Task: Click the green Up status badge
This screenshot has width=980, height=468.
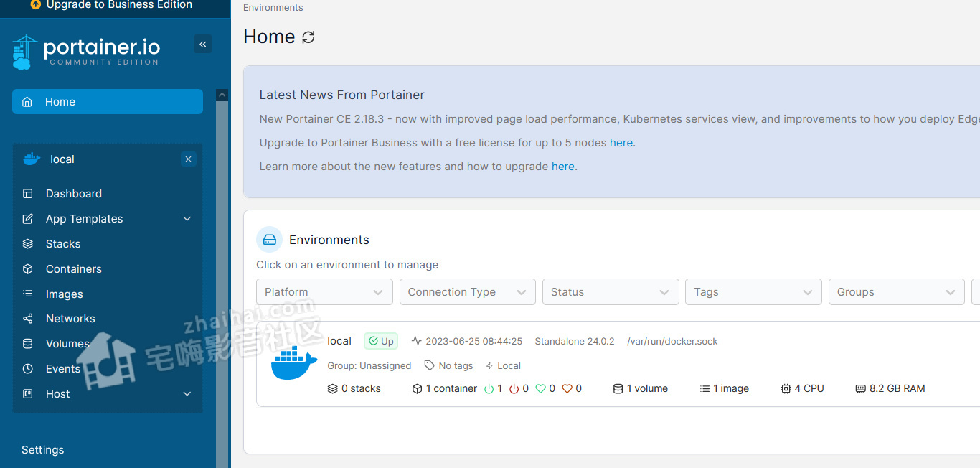Action: [x=381, y=341]
